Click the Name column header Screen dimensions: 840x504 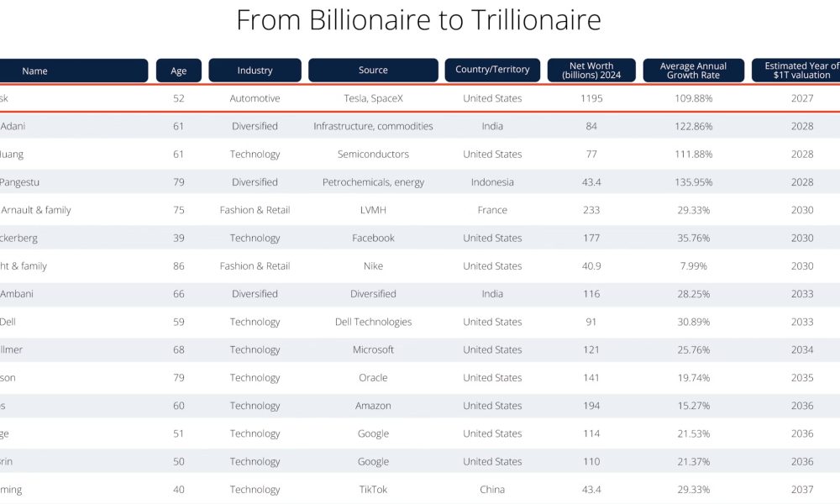pos(73,71)
